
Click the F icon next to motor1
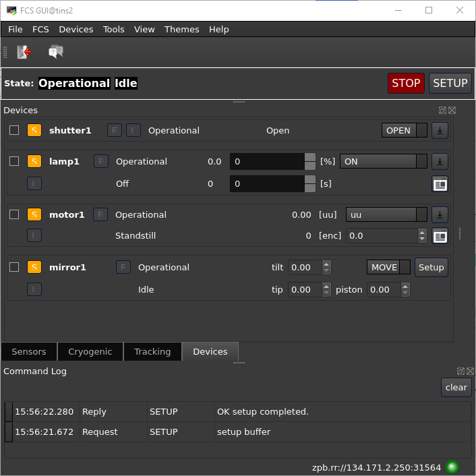(x=100, y=214)
